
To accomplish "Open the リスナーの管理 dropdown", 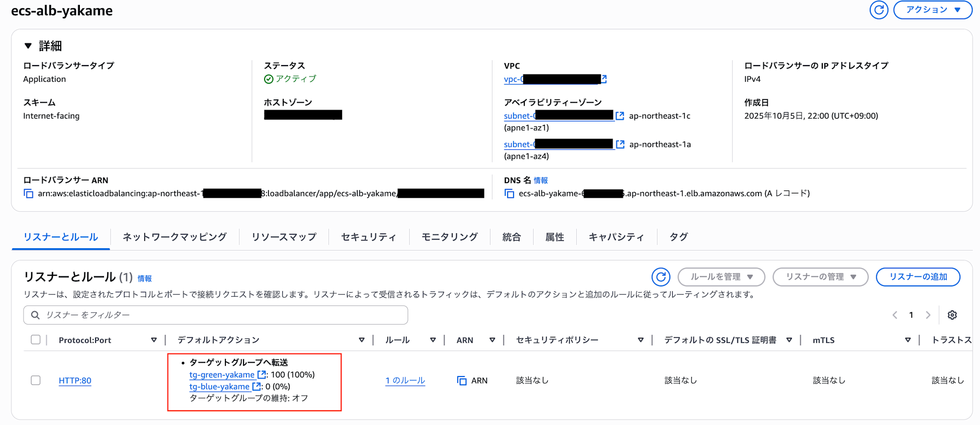I will [x=820, y=277].
